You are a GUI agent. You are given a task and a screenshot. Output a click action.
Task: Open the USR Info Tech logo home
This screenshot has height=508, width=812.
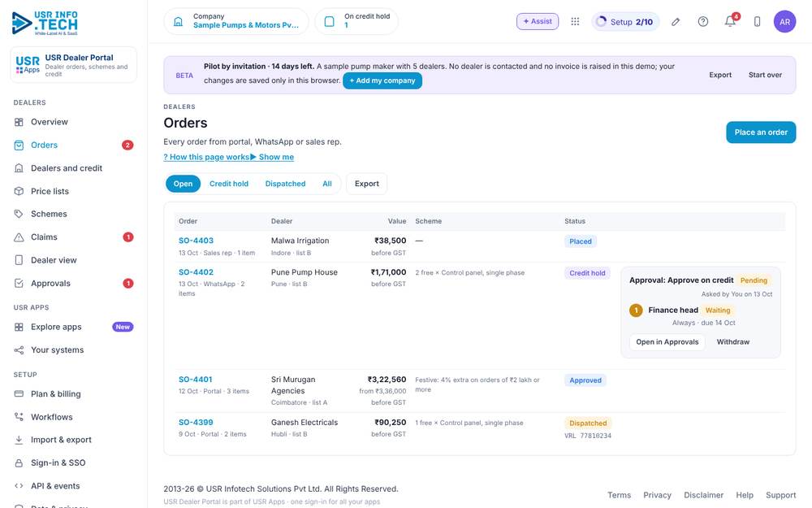pyautogui.click(x=45, y=24)
